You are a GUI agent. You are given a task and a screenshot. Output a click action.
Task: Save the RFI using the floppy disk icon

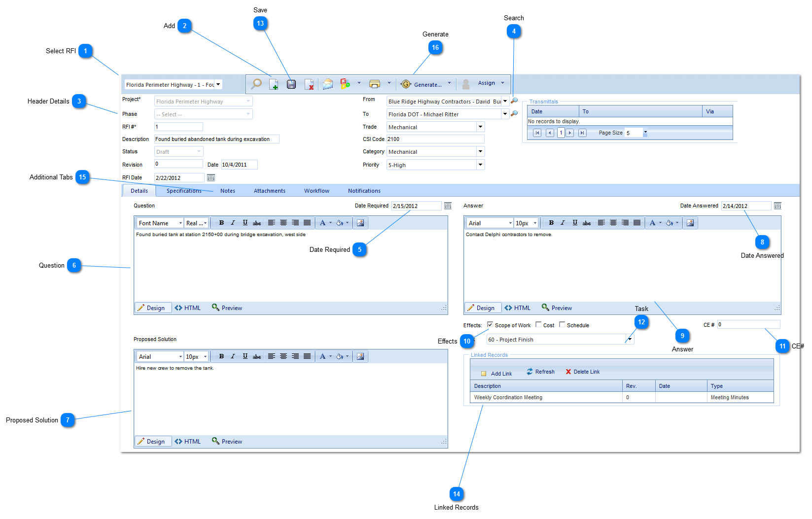(x=291, y=84)
